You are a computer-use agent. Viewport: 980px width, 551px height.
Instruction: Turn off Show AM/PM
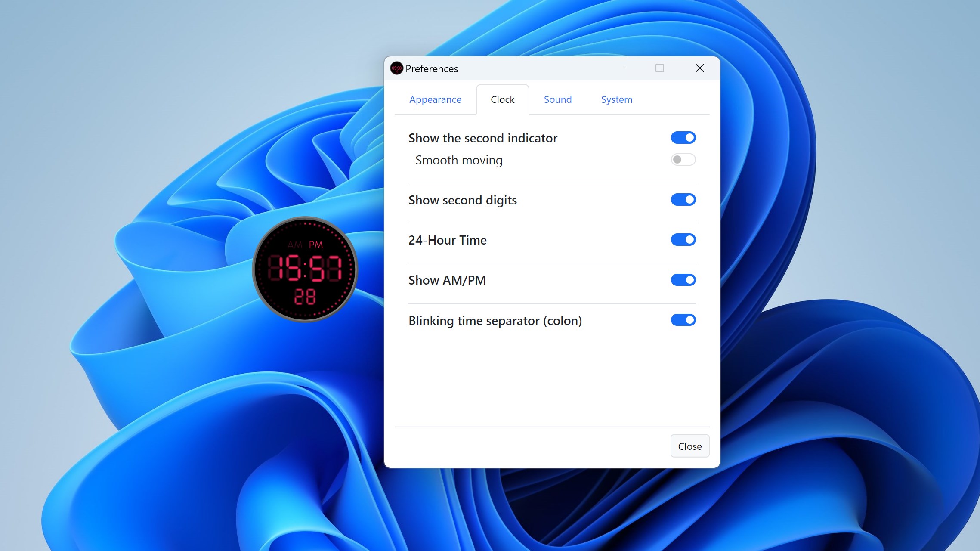point(683,279)
